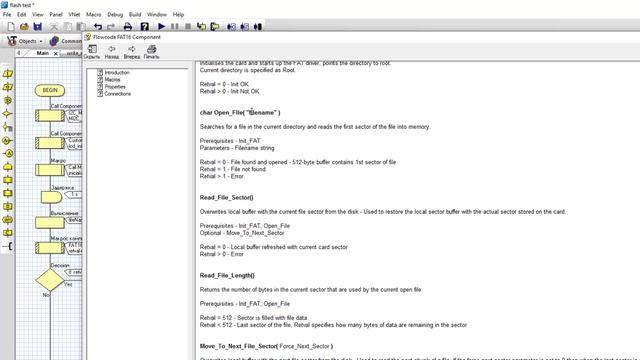Stop the simulation from the toolbar
Screen dimensions: 640x360
tap(188, 27)
